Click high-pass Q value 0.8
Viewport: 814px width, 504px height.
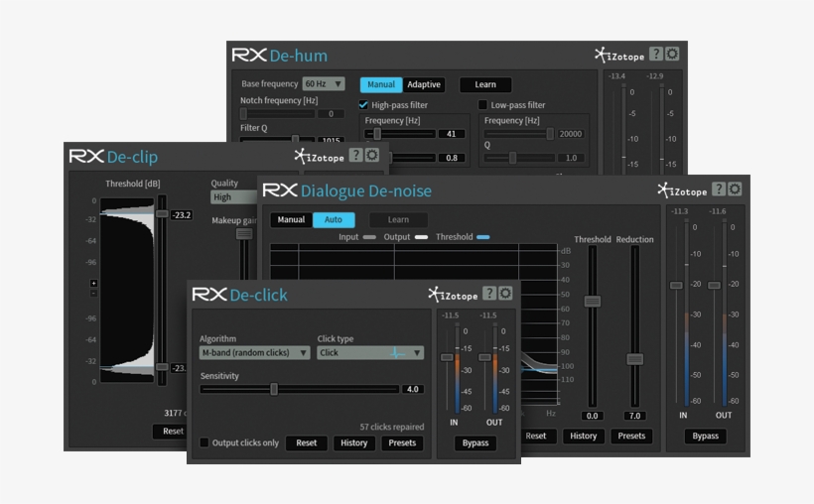pyautogui.click(x=452, y=158)
